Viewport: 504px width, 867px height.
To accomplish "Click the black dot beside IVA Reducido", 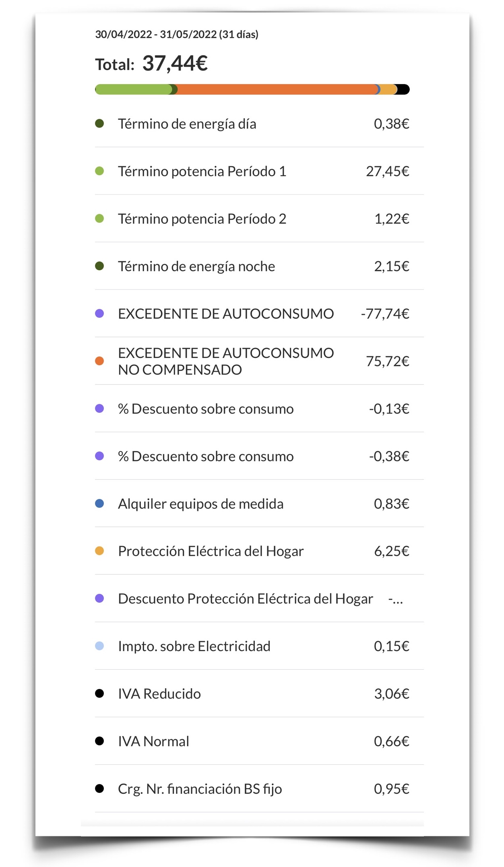I will [99, 693].
